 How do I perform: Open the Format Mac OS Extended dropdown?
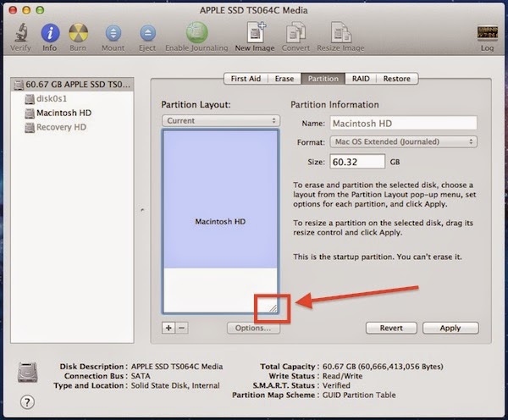pos(403,141)
